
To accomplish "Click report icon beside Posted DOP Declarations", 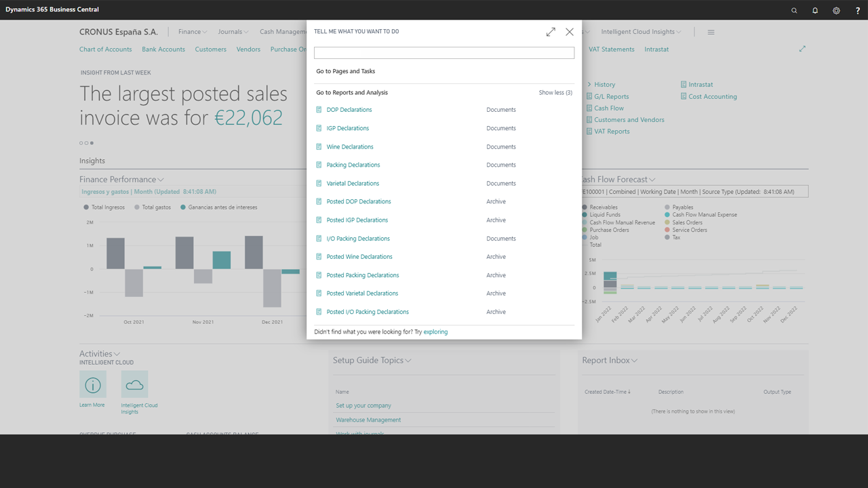I will (319, 201).
